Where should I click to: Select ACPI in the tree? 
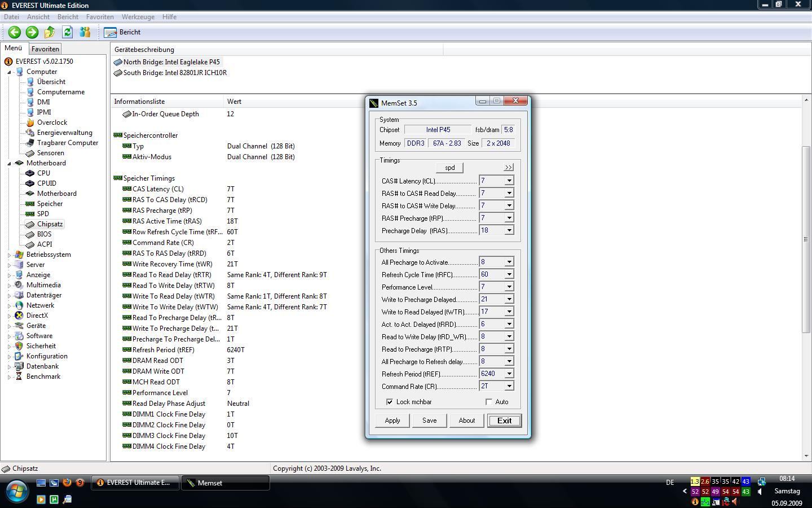45,244
